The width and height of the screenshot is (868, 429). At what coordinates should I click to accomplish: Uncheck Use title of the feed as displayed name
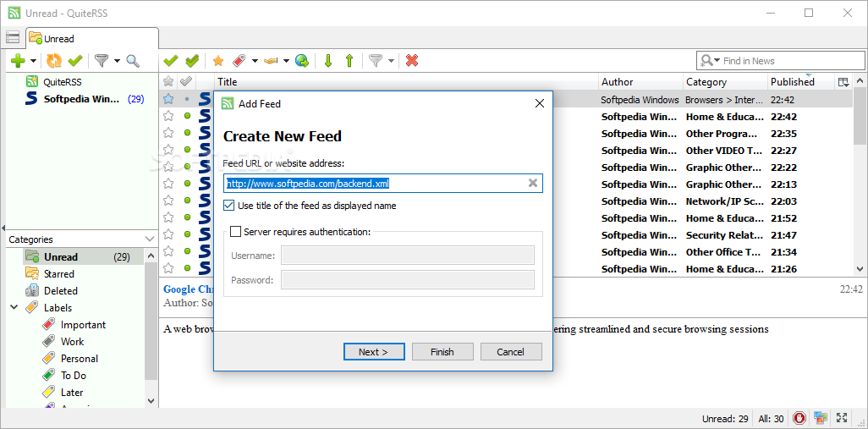click(228, 206)
